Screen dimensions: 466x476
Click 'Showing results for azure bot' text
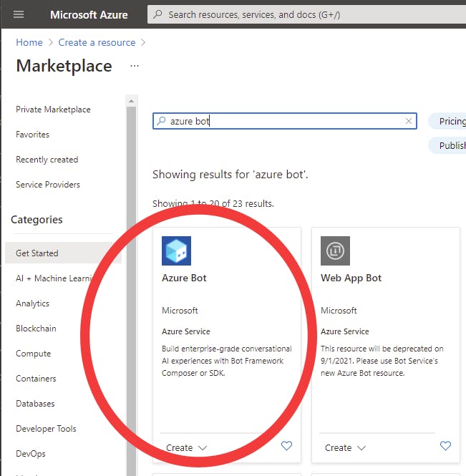tap(230, 175)
